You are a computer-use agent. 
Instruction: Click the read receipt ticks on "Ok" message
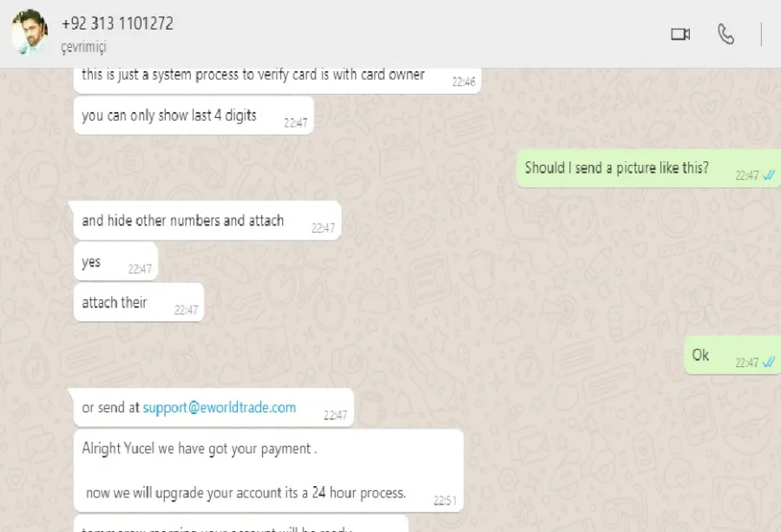point(769,362)
